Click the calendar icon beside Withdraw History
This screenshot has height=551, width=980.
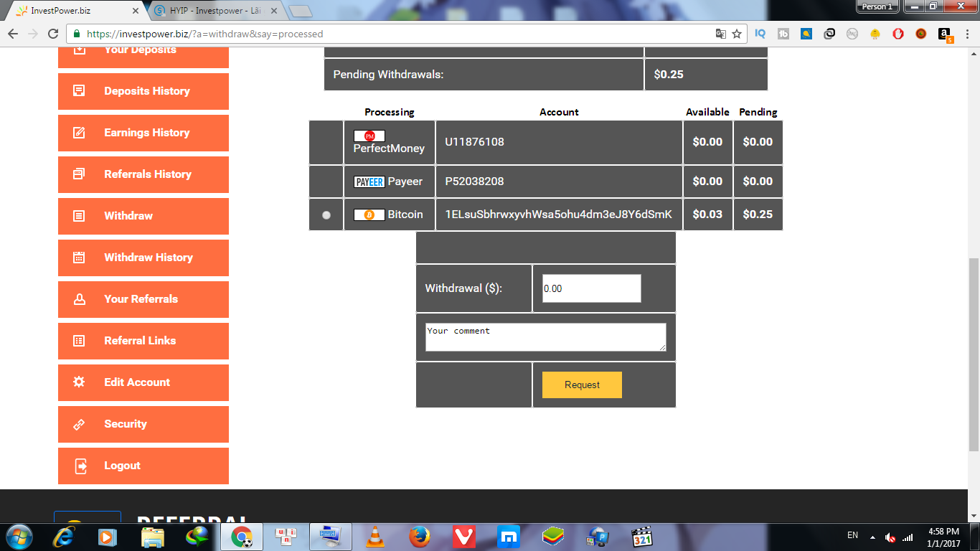pyautogui.click(x=80, y=258)
